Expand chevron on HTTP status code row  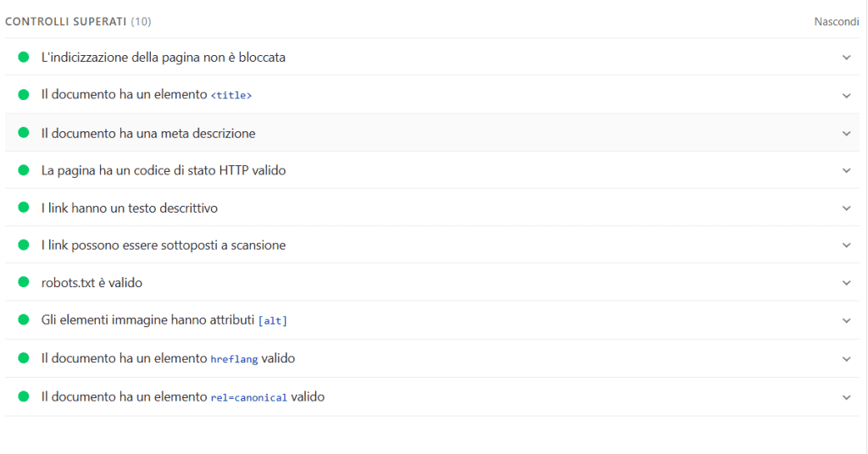pos(846,171)
